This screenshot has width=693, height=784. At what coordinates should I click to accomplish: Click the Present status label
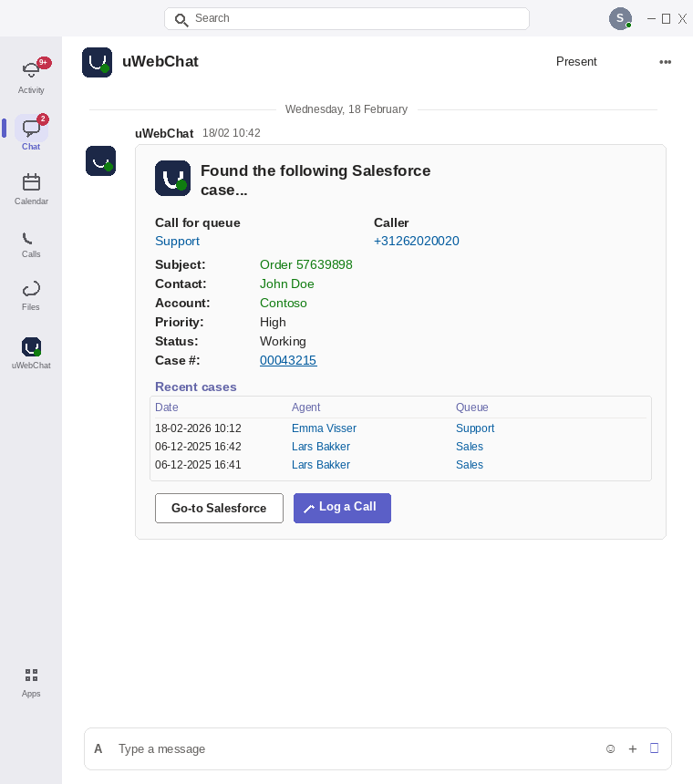click(576, 61)
